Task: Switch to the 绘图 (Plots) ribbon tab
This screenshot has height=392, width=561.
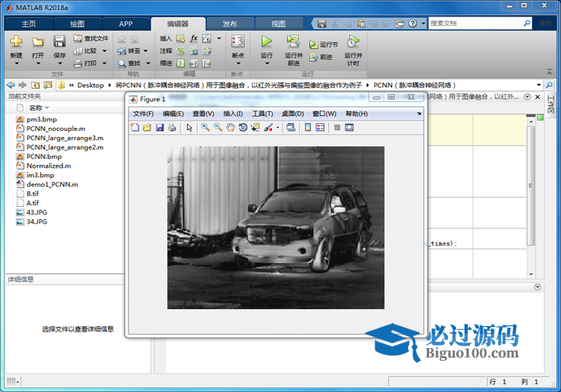Action: point(77,24)
